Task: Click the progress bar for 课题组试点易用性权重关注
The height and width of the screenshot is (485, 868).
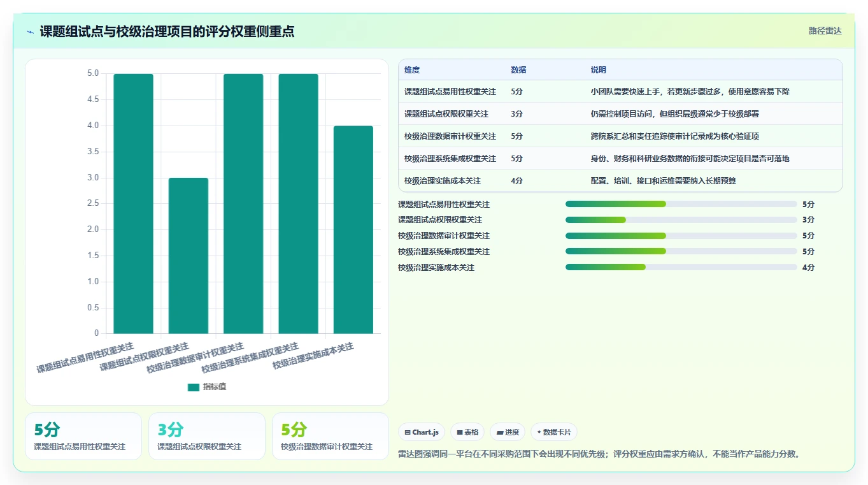Action: [681, 204]
